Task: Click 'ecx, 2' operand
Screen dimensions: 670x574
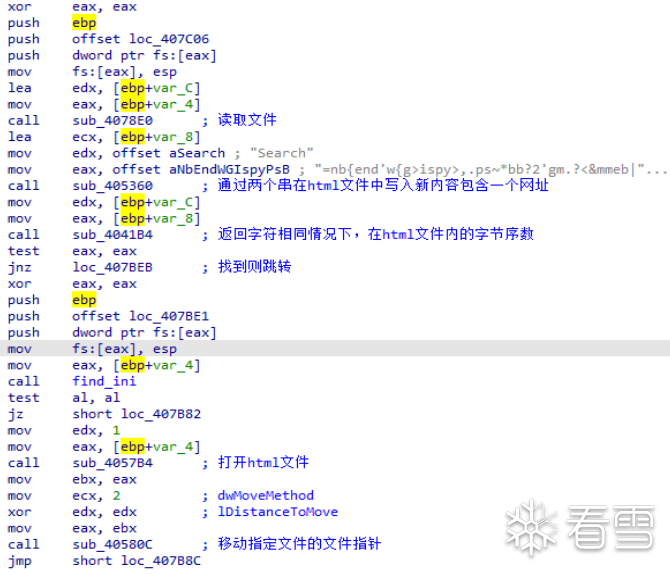Action: pyautogui.click(x=96, y=495)
